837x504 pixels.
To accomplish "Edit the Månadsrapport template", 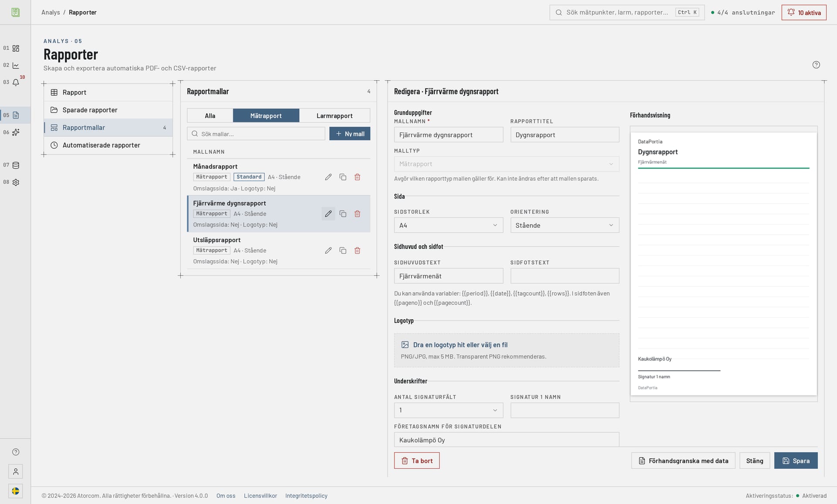I will [328, 177].
